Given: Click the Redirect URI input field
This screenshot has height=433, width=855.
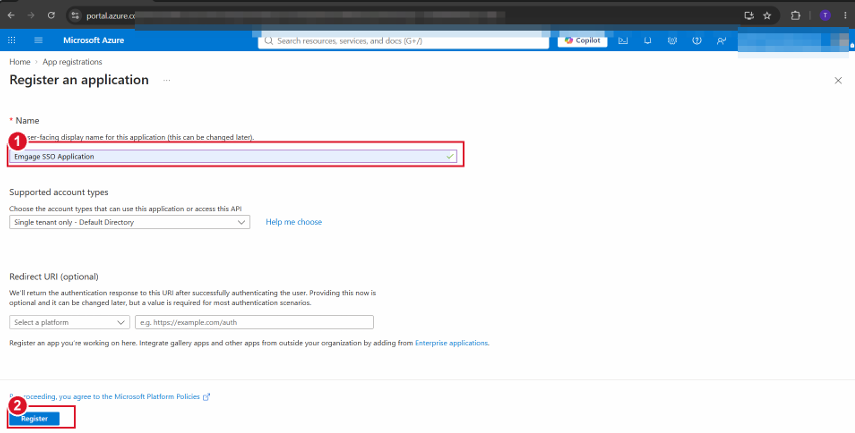Looking at the screenshot, I should (254, 322).
